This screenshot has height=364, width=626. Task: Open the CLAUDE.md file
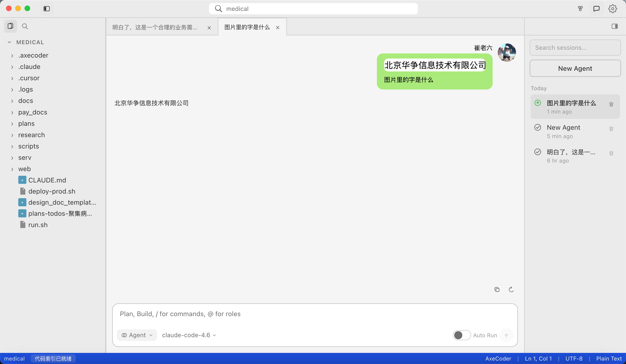click(47, 180)
